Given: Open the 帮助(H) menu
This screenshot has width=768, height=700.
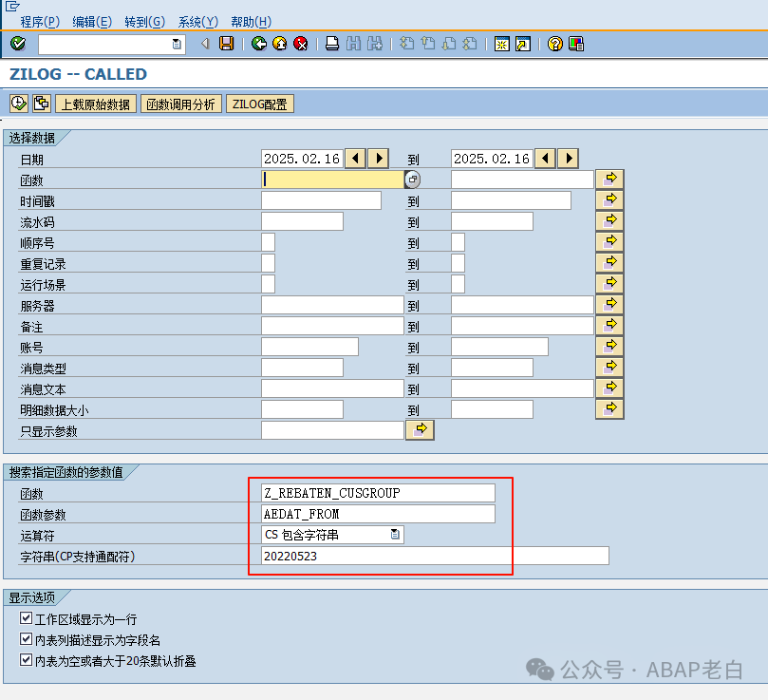Looking at the screenshot, I should click(251, 22).
